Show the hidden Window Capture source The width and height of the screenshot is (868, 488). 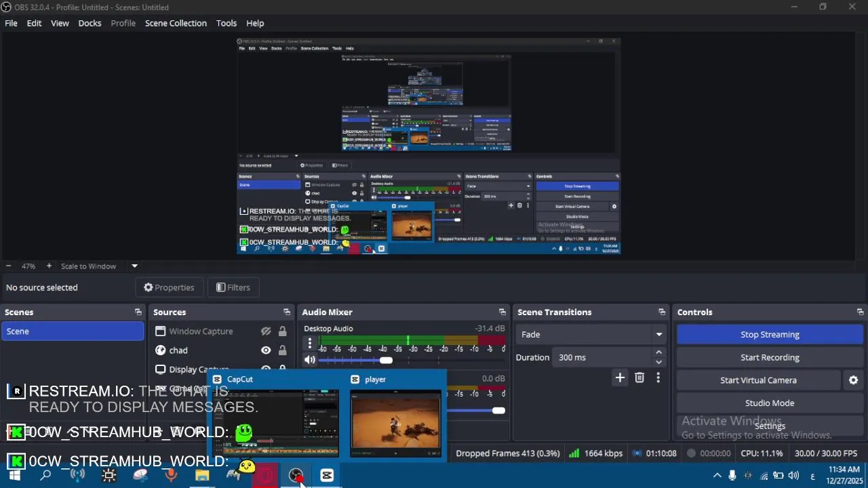(x=266, y=331)
